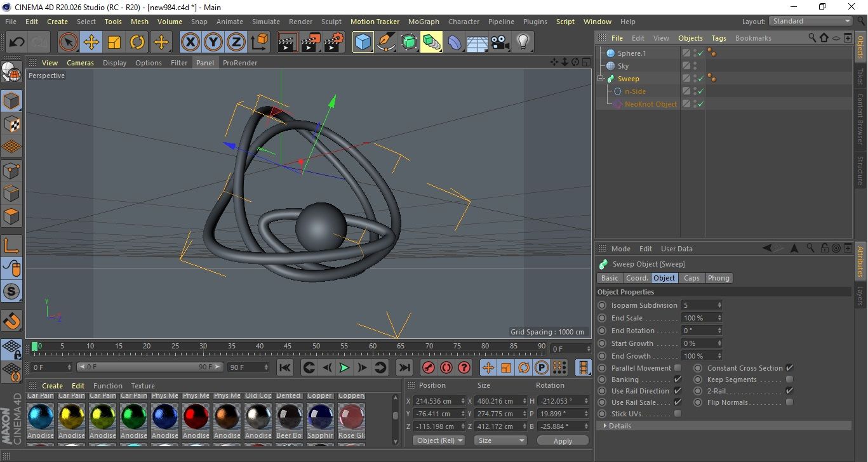Image resolution: width=868 pixels, height=462 pixels.
Task: Open Edit Render Settings icon
Action: coord(334,43)
